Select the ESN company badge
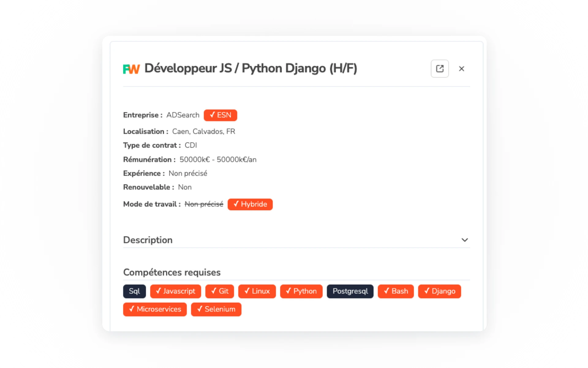 click(220, 115)
